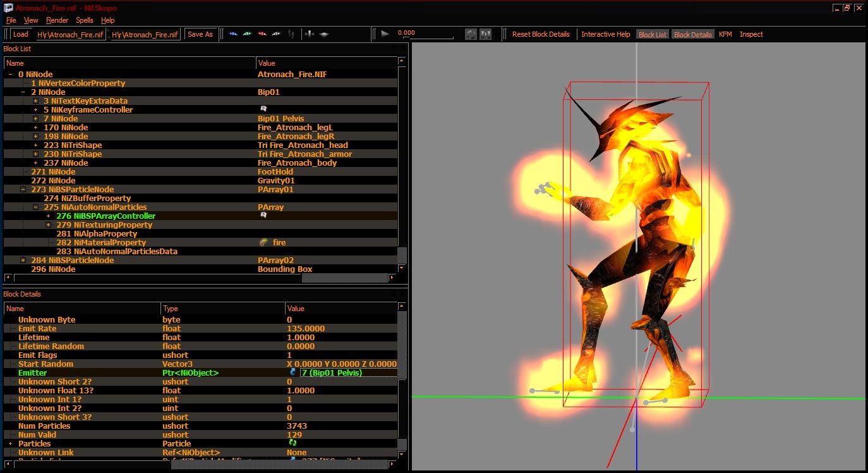Float the Block List panel
Screen dimensions: 868x473
394,48
